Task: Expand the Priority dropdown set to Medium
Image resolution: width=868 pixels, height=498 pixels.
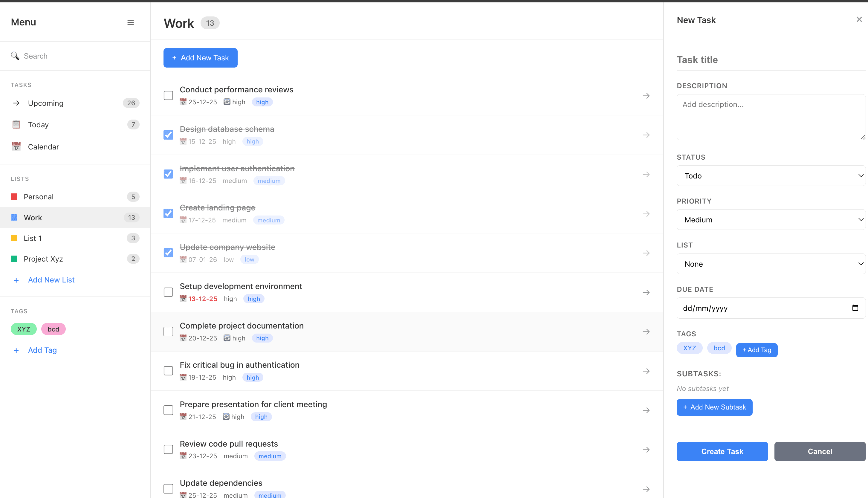Action: (771, 220)
